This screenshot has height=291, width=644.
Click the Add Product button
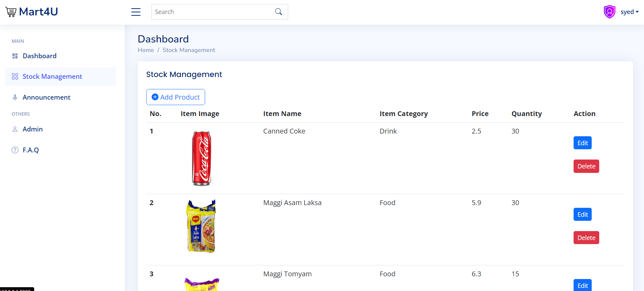[176, 97]
